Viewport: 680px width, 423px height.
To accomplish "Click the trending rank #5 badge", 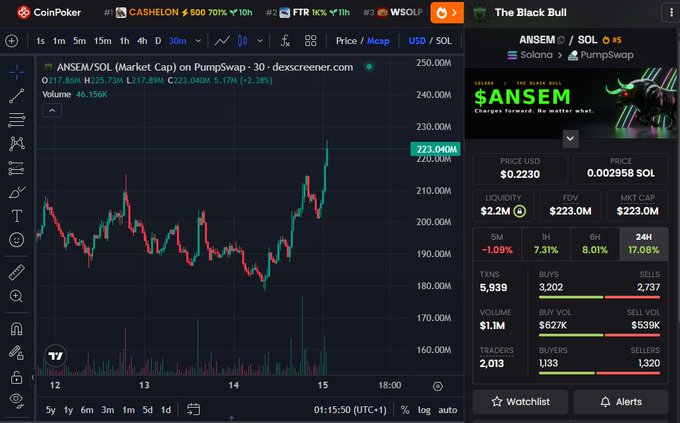I will pyautogui.click(x=612, y=40).
